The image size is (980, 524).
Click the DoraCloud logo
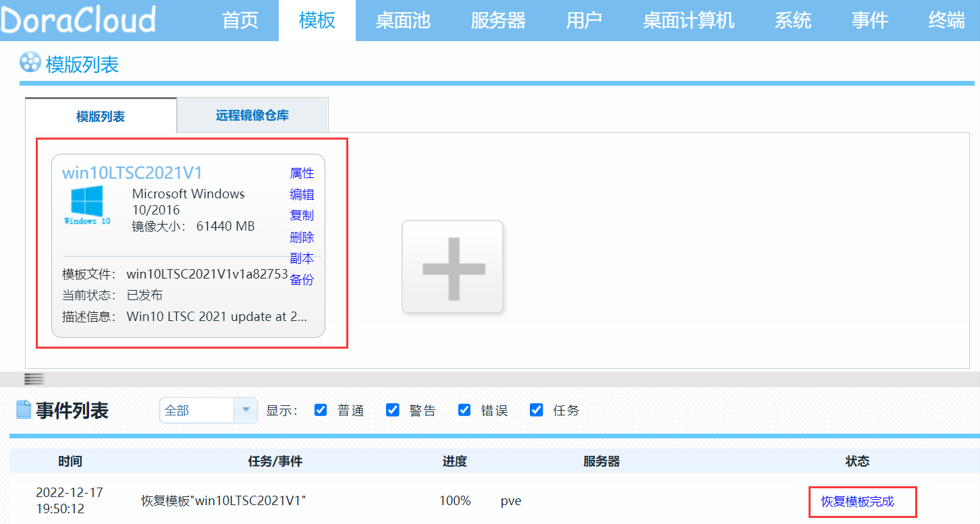pyautogui.click(x=78, y=20)
